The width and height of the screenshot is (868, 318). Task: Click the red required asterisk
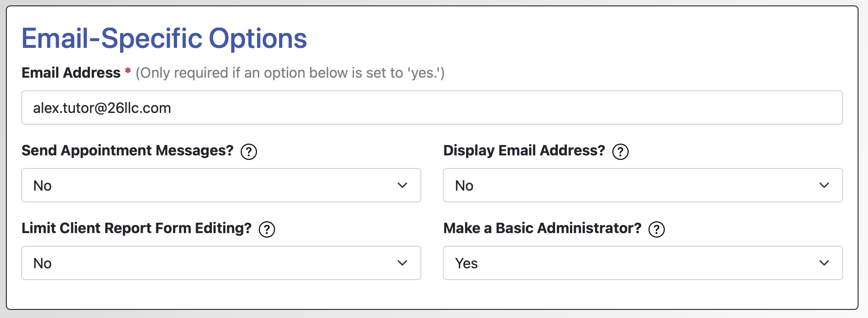(x=128, y=71)
